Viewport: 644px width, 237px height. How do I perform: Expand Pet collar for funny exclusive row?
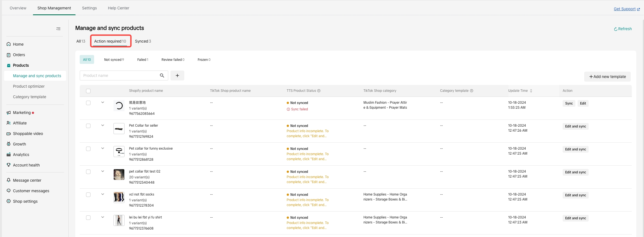coord(103,148)
